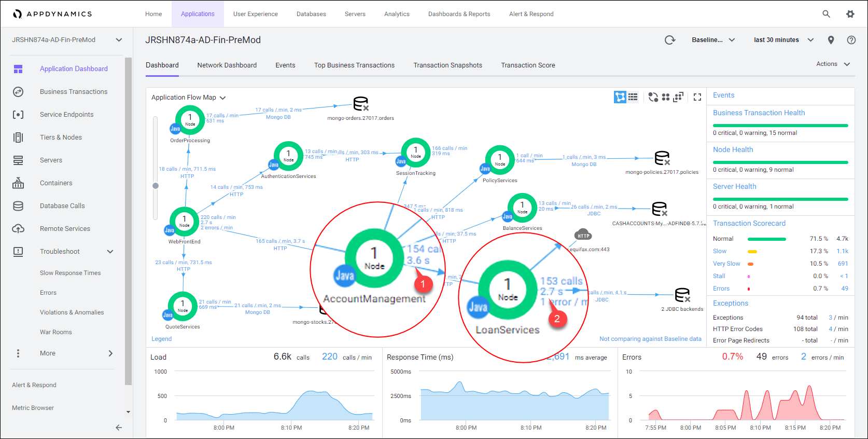Click the fit-to-screen layout icon

click(x=678, y=97)
